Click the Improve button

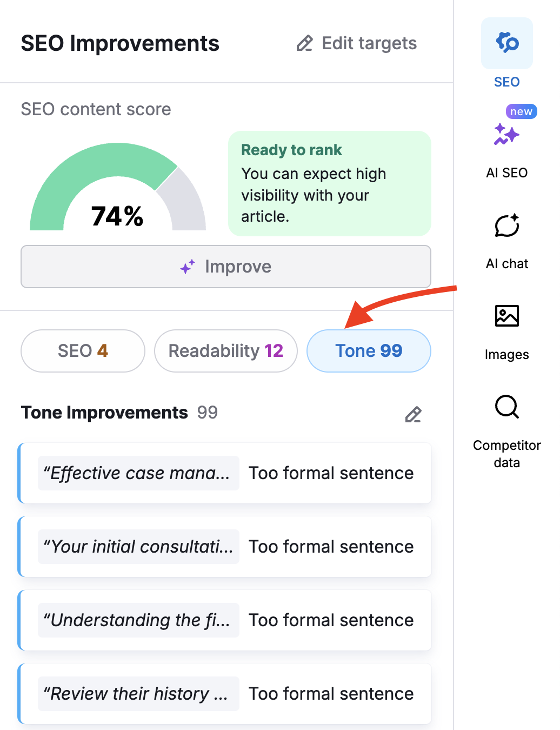[225, 267]
